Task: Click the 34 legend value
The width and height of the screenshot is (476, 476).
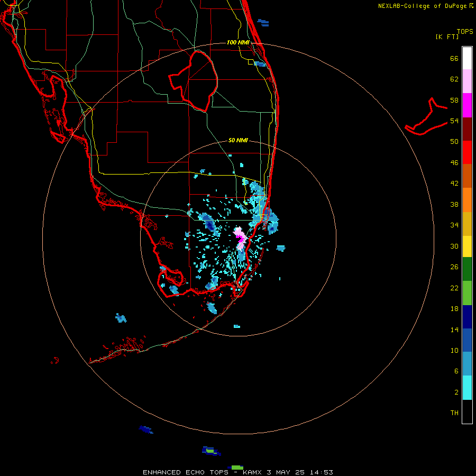Action: [454, 225]
